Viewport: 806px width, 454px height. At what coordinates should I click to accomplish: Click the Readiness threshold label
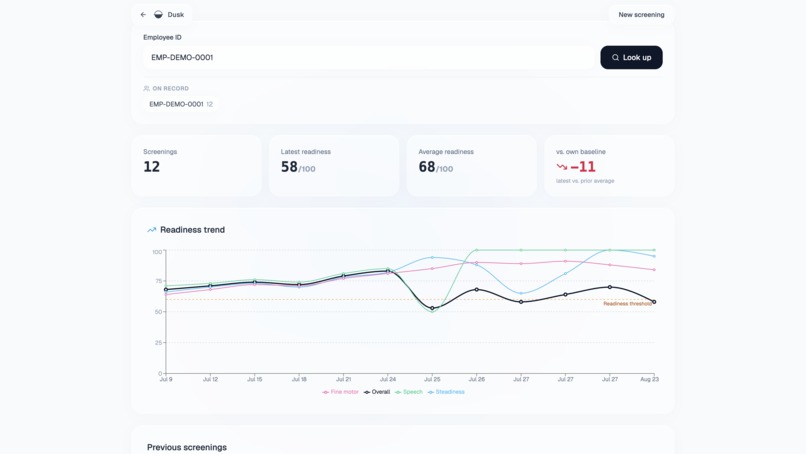(627, 304)
